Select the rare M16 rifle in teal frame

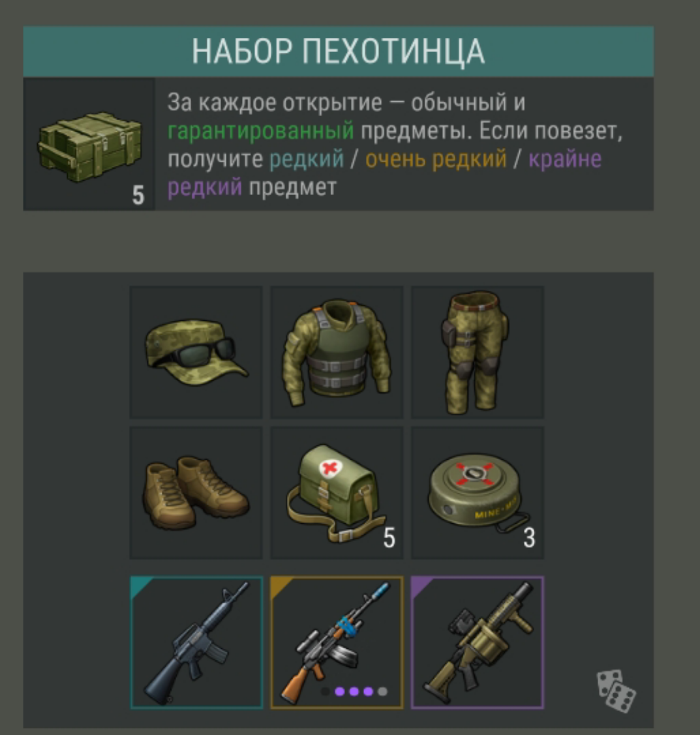coord(196,642)
